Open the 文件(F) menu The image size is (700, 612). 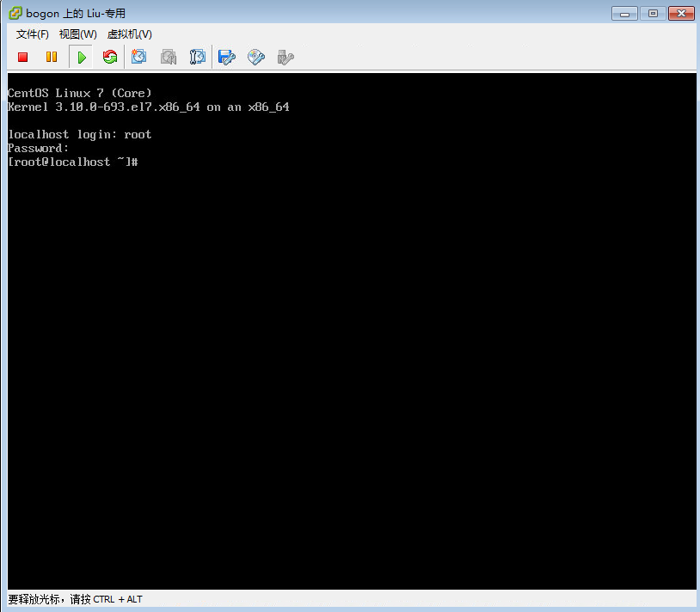pos(32,34)
